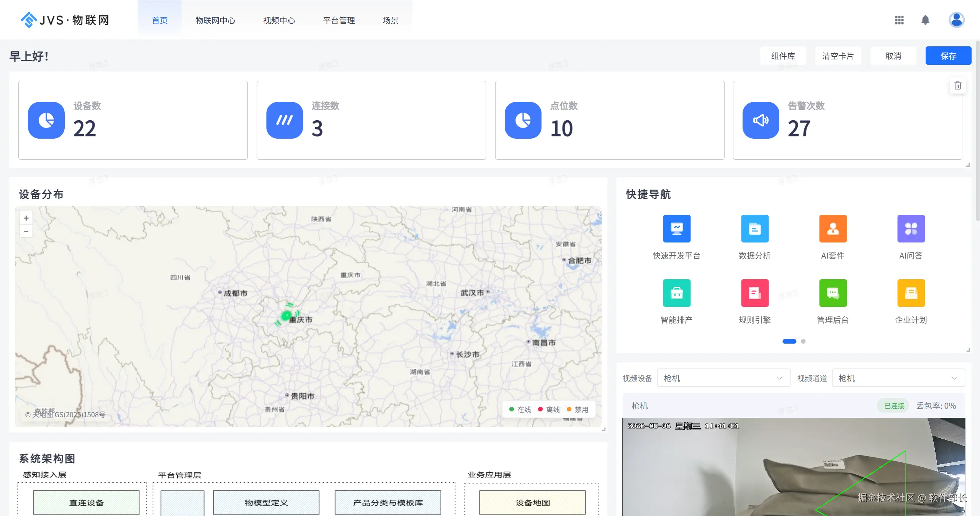Toggle 禁用 legend filter on map
The width and height of the screenshot is (980, 516).
tap(578, 410)
